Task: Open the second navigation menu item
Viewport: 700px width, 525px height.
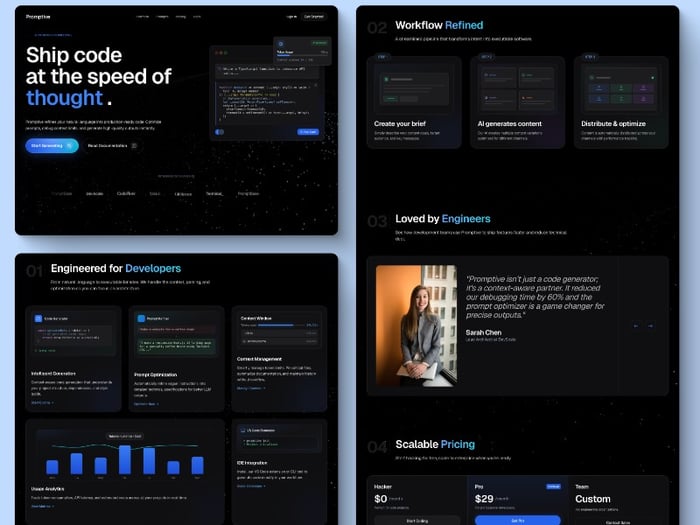Action: pyautogui.click(x=162, y=17)
